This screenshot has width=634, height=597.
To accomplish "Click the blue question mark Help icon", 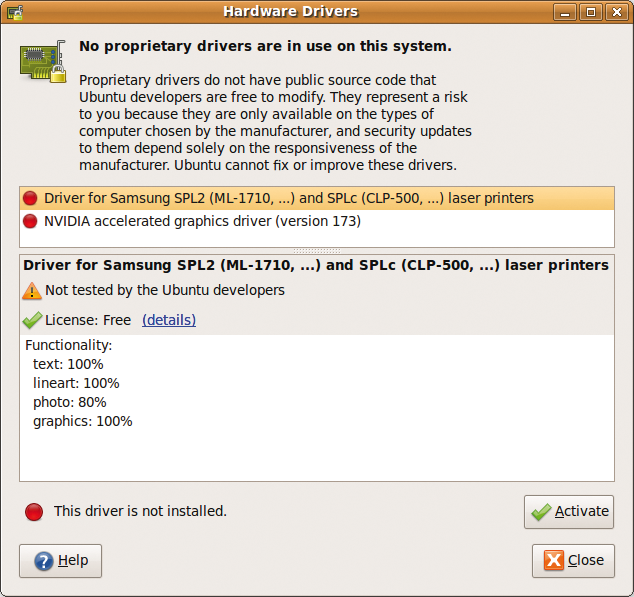I will pyautogui.click(x=44, y=561).
